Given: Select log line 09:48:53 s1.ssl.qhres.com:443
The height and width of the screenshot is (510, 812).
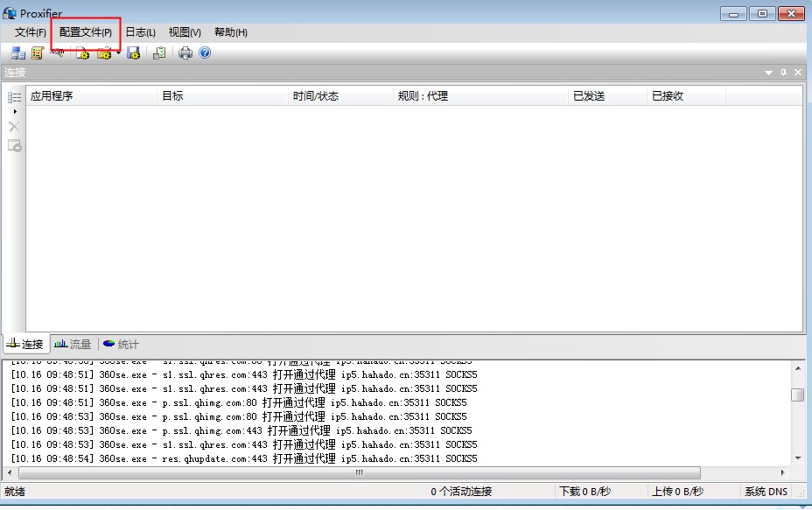Looking at the screenshot, I should [244, 444].
